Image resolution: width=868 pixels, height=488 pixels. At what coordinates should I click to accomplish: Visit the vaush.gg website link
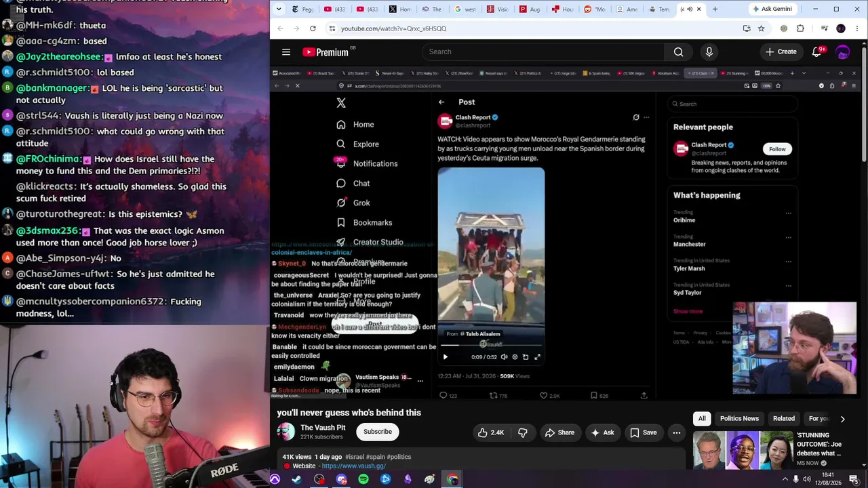pyautogui.click(x=354, y=466)
